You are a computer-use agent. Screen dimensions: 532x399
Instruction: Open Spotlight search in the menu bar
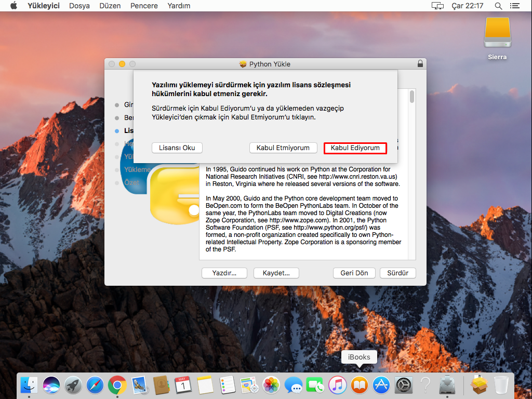point(498,6)
